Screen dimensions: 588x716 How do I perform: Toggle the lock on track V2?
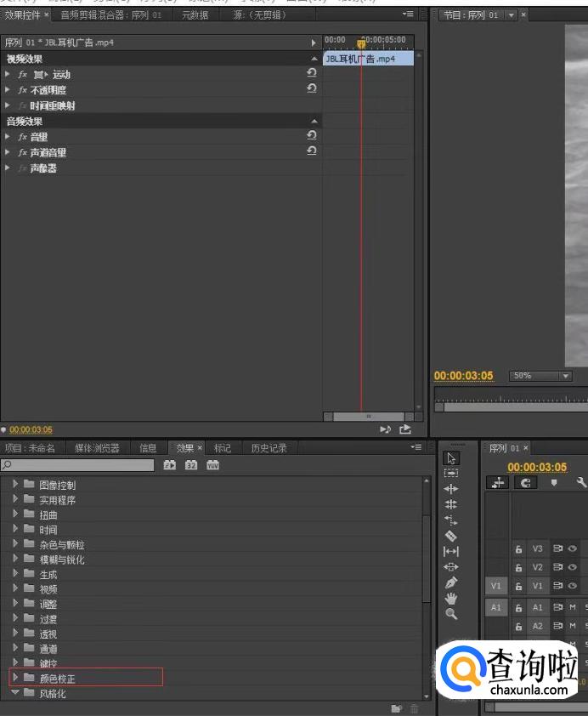(x=518, y=567)
